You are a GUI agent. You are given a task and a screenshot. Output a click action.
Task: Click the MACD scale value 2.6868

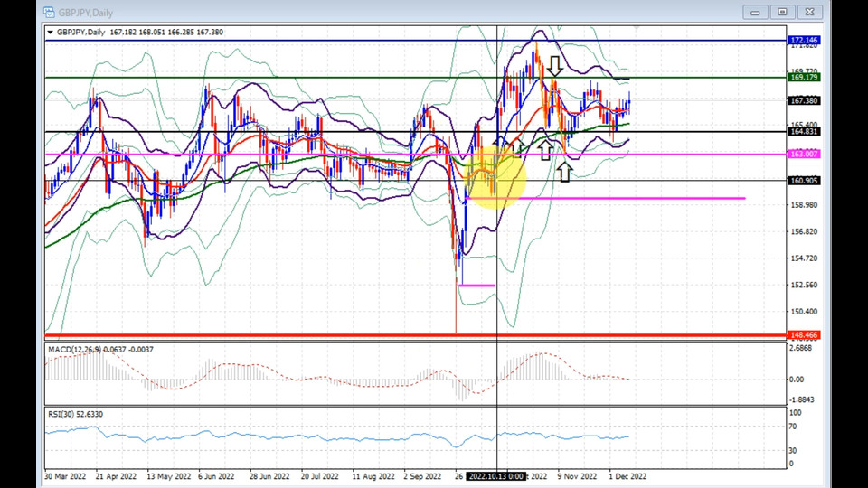(x=800, y=348)
